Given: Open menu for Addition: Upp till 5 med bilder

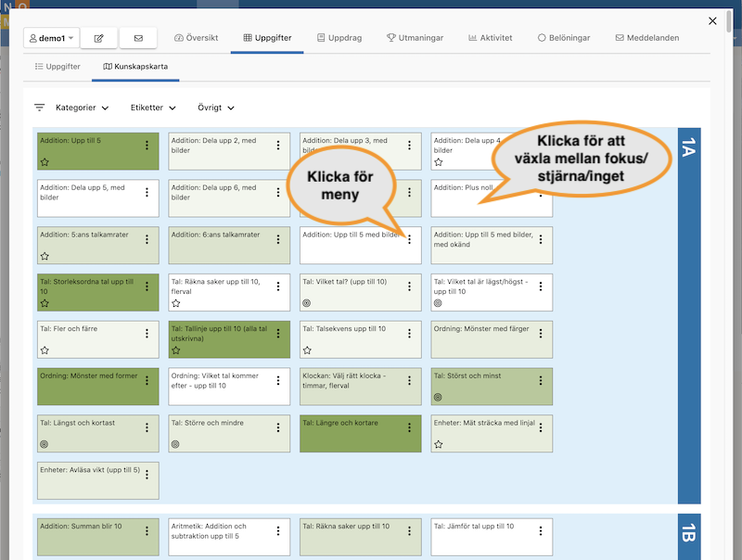Looking at the screenshot, I should tap(409, 239).
